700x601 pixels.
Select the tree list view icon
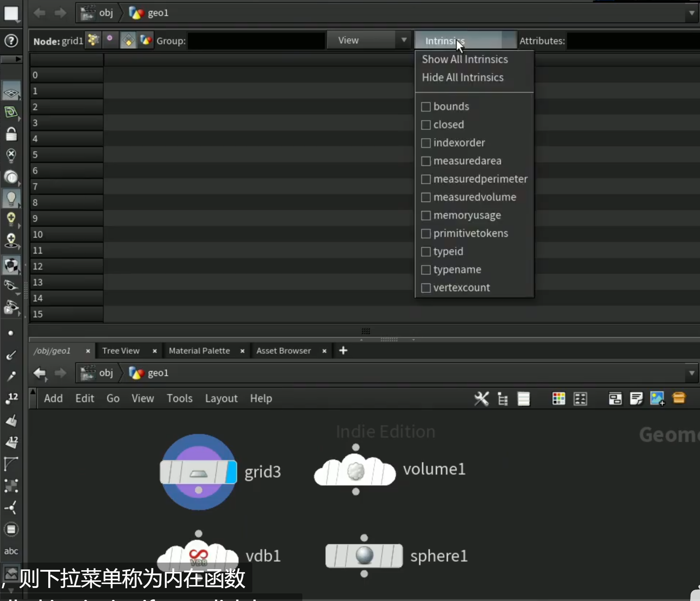(x=502, y=399)
